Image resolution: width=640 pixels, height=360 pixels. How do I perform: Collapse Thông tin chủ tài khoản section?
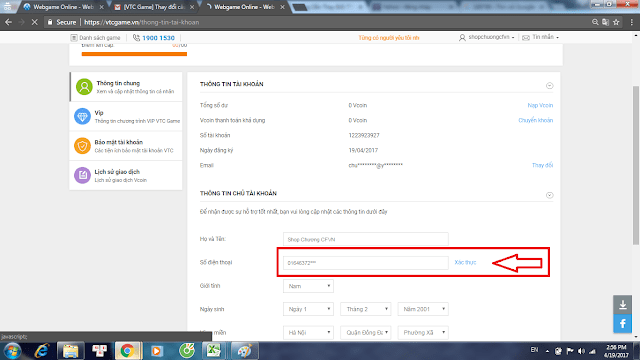click(549, 195)
